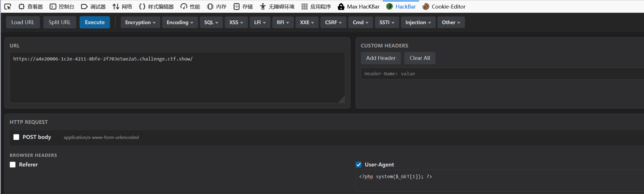Open the 网络 network tab
Screen dimensions: 644x194
122,7
